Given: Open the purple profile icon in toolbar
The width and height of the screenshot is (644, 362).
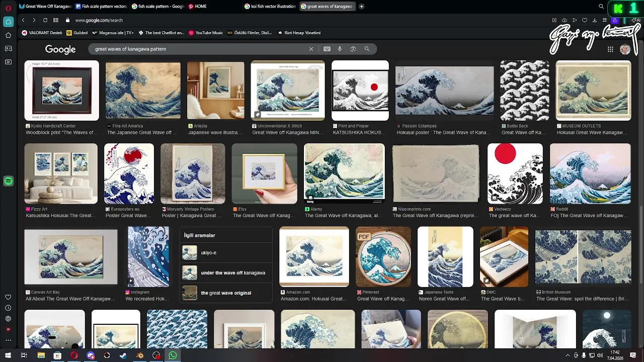Looking at the screenshot, I should coord(615,20).
